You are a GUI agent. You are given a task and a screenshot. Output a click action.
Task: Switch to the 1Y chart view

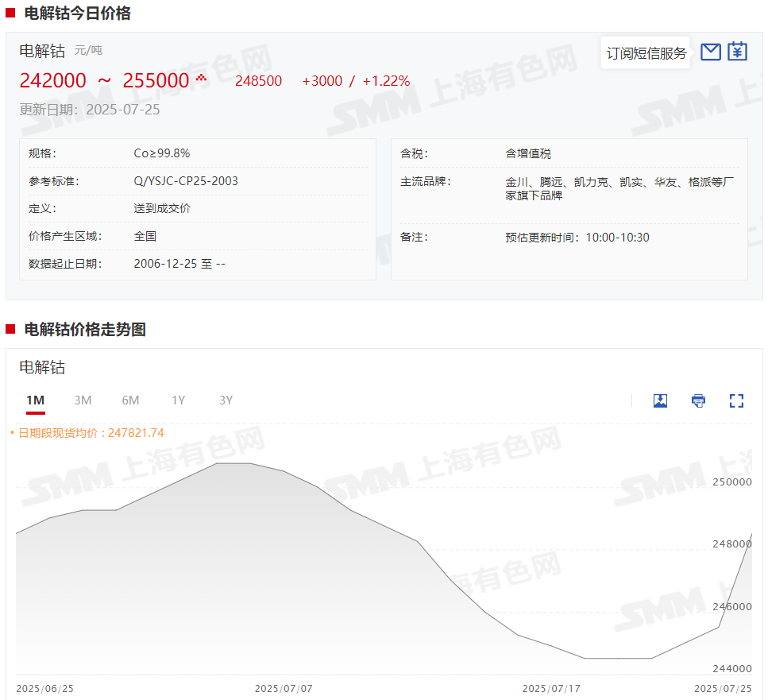click(x=179, y=400)
